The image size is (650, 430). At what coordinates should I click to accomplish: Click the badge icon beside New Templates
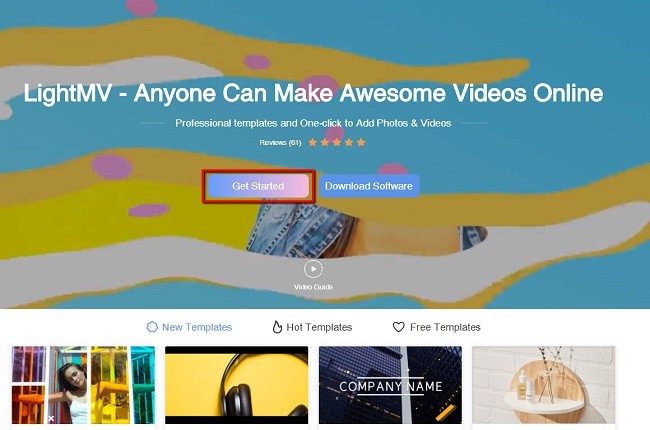(x=152, y=327)
